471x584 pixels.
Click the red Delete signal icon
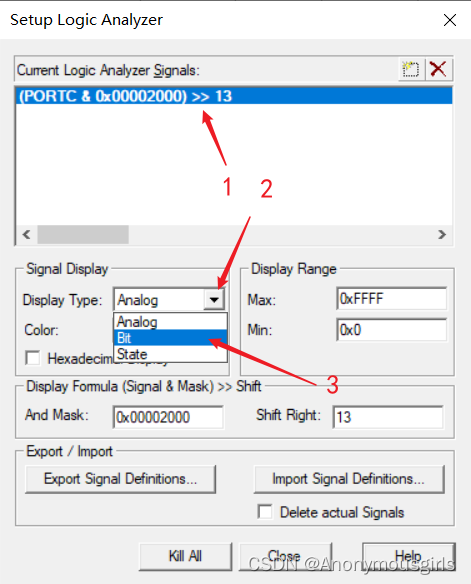click(438, 69)
